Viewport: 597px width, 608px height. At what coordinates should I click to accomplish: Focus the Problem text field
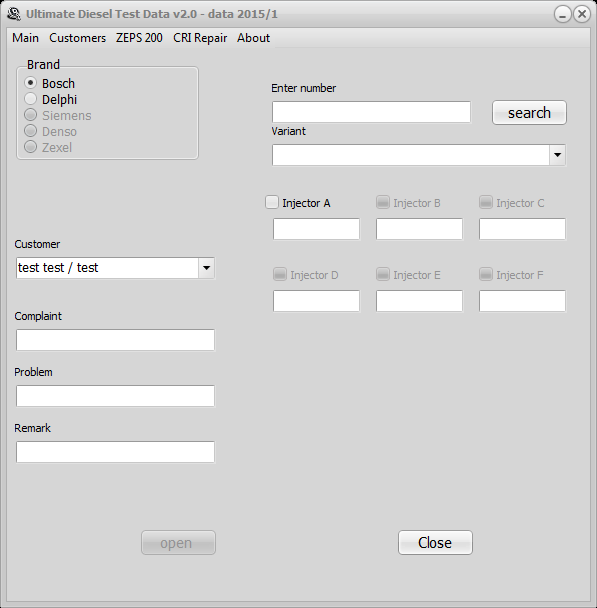tap(115, 396)
